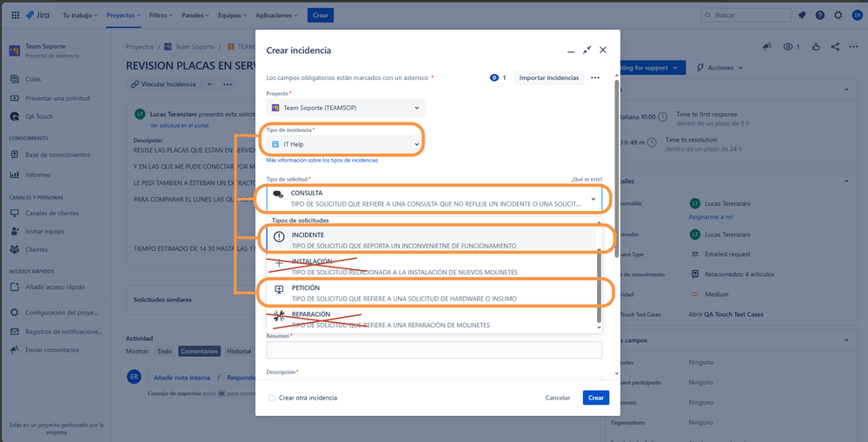Switch to the Todo activity tab
The height and width of the screenshot is (442, 868).
pos(164,352)
